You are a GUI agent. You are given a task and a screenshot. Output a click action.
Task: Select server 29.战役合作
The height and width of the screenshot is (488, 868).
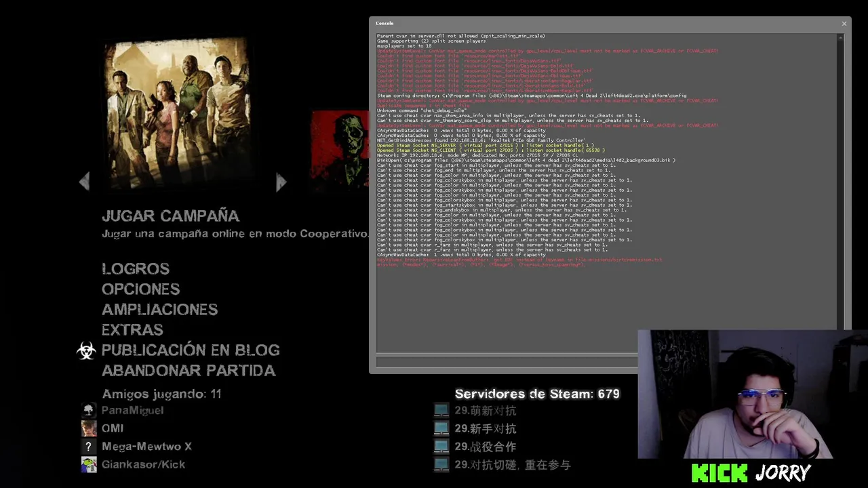tap(486, 447)
